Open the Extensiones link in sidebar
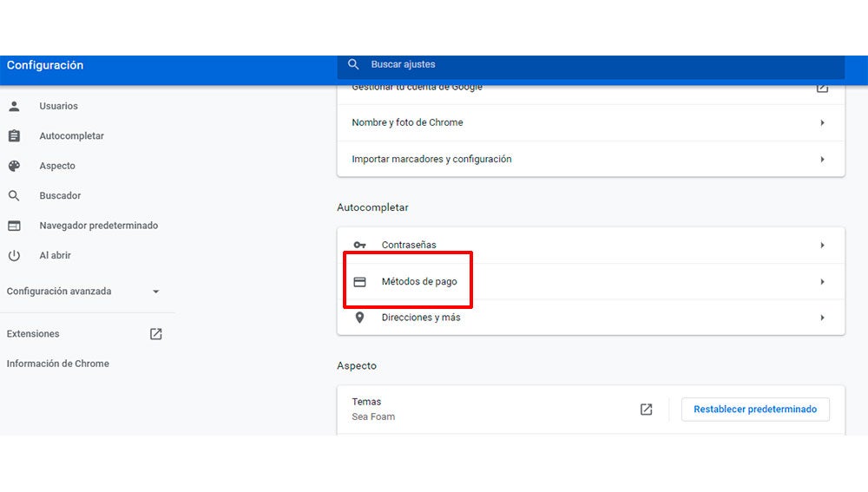This screenshot has height=492, width=868. pos(33,334)
